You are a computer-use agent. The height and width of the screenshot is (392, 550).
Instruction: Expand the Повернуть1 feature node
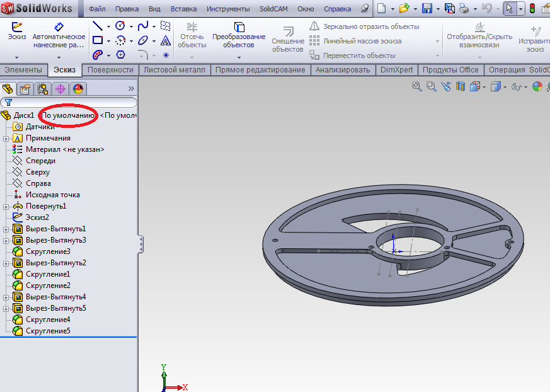tap(6, 207)
